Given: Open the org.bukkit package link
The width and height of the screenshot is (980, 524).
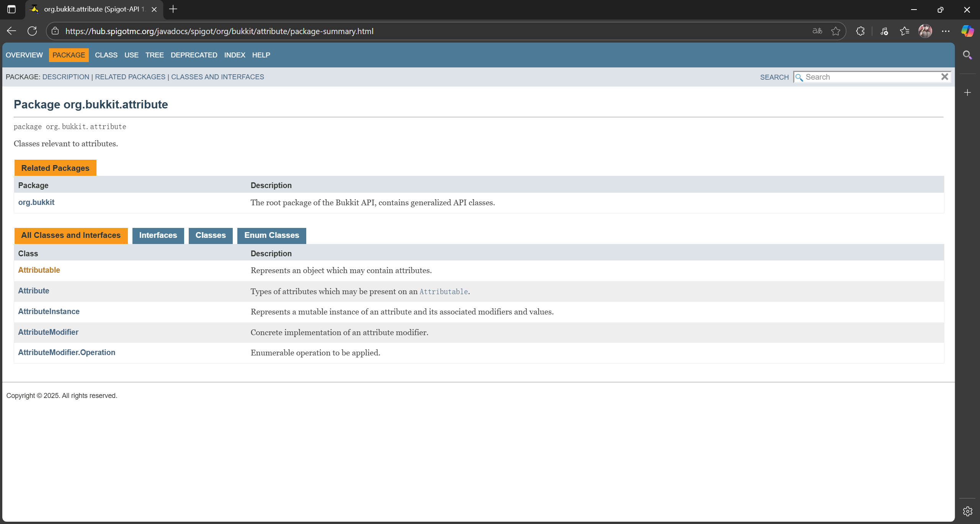Looking at the screenshot, I should [x=36, y=202].
